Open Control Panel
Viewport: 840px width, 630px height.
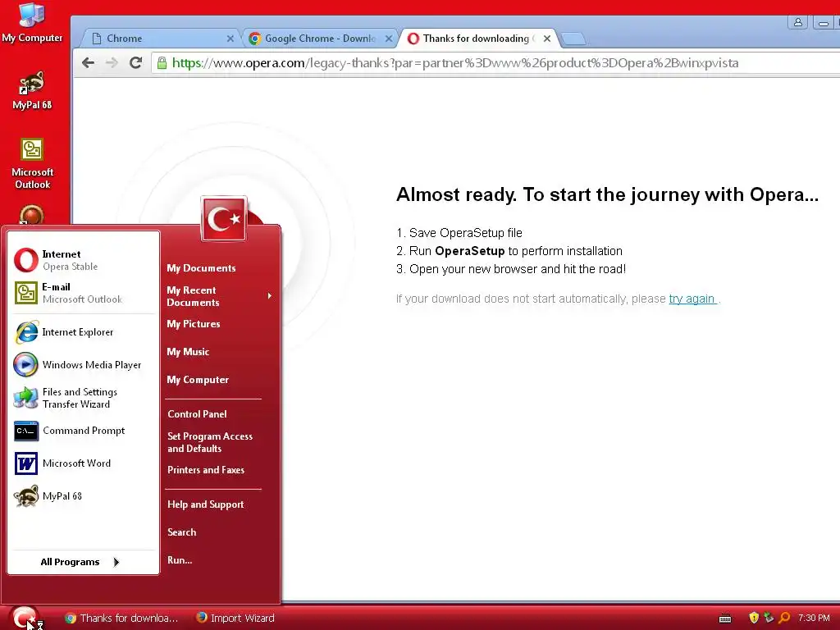click(x=197, y=414)
